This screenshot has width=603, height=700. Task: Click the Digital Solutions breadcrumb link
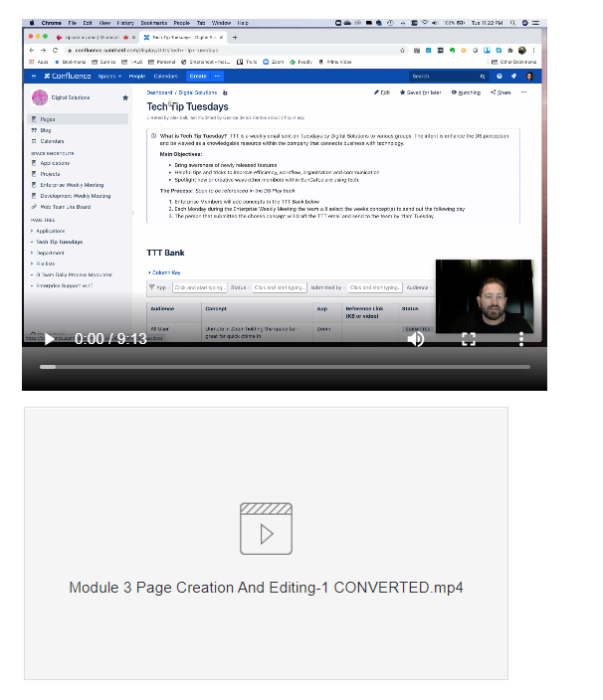tap(198, 92)
